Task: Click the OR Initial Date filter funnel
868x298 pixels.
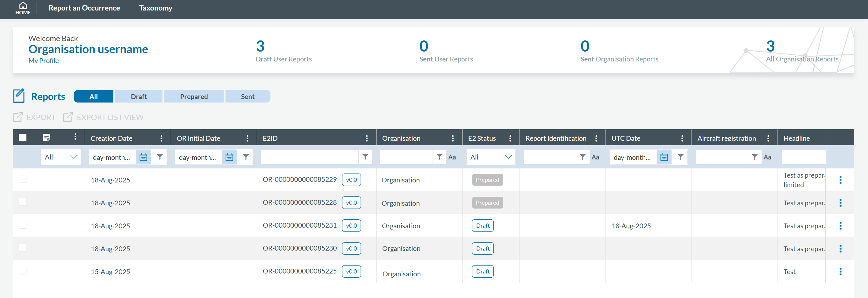Action: click(246, 157)
